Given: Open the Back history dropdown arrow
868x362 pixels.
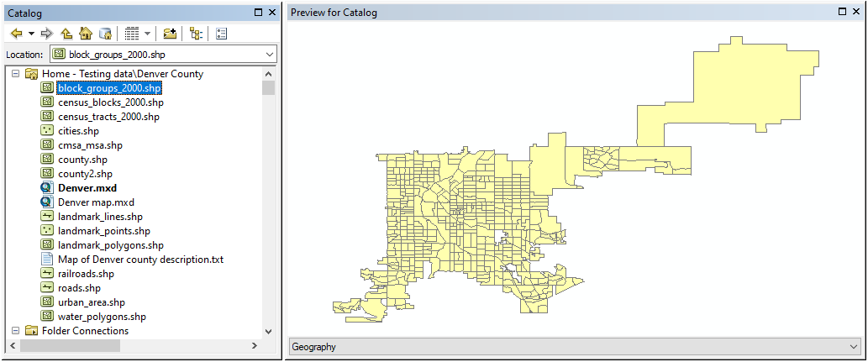Looking at the screenshot, I should point(31,34).
